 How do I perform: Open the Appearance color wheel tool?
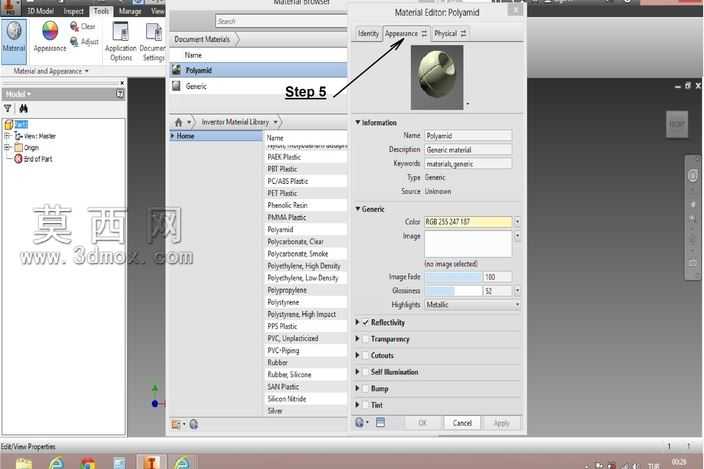49,37
